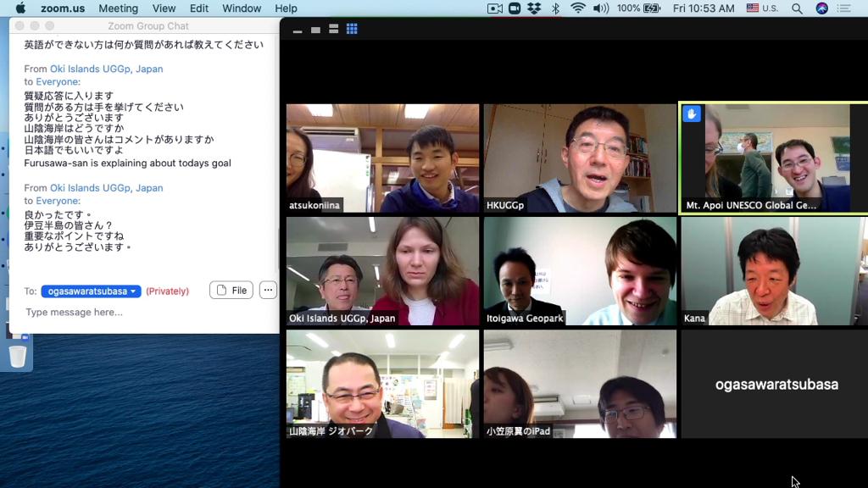Open the Dropbox menu bar icon
The width and height of the screenshot is (868, 488).
[534, 8]
